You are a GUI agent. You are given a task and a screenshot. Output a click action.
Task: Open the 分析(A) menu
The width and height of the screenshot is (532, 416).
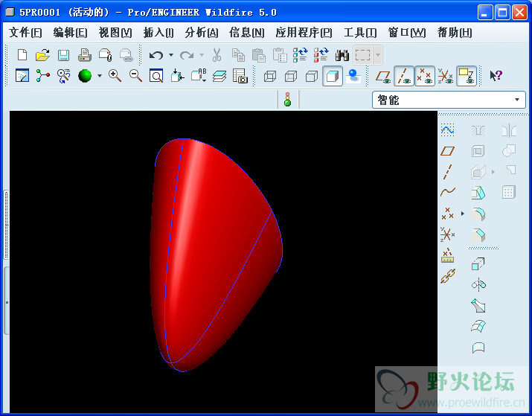(202, 33)
